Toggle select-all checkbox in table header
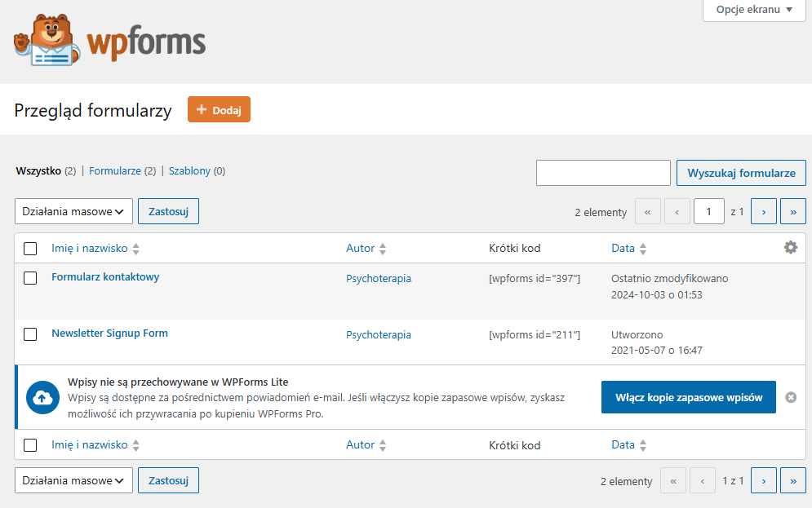The width and height of the screenshot is (812, 508). click(x=30, y=249)
